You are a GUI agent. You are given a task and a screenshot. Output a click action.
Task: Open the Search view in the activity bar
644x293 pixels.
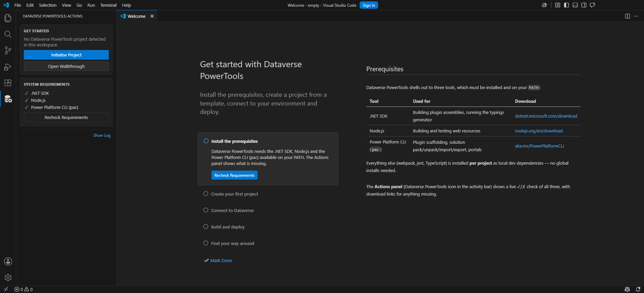pyautogui.click(x=8, y=34)
